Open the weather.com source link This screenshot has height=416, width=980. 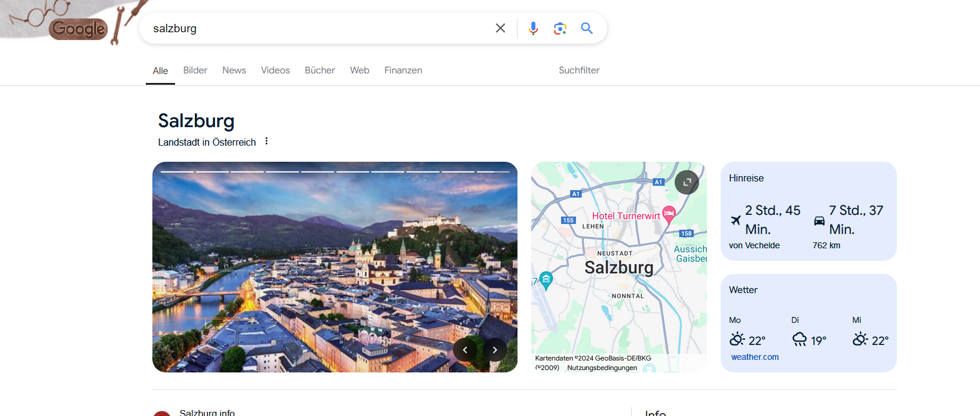(x=755, y=357)
